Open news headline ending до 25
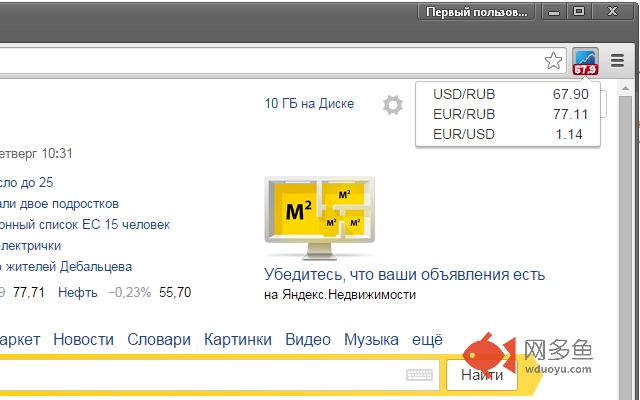The width and height of the screenshot is (640, 400). 27,182
